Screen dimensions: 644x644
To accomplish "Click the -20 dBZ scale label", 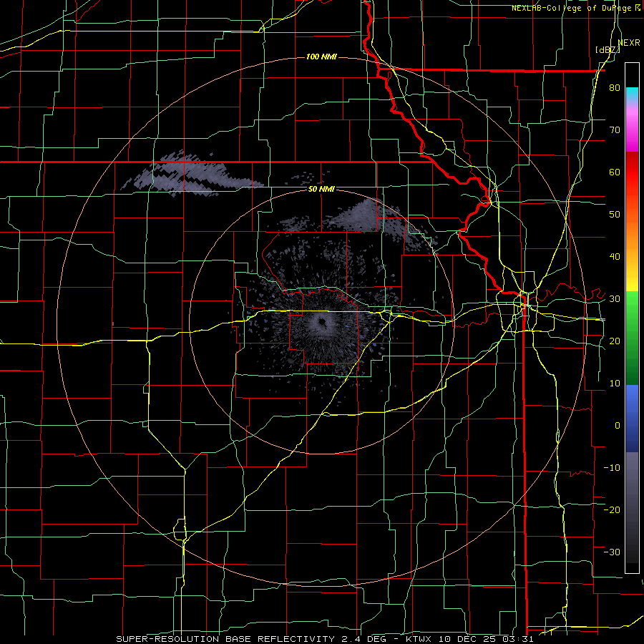I will [x=612, y=509].
